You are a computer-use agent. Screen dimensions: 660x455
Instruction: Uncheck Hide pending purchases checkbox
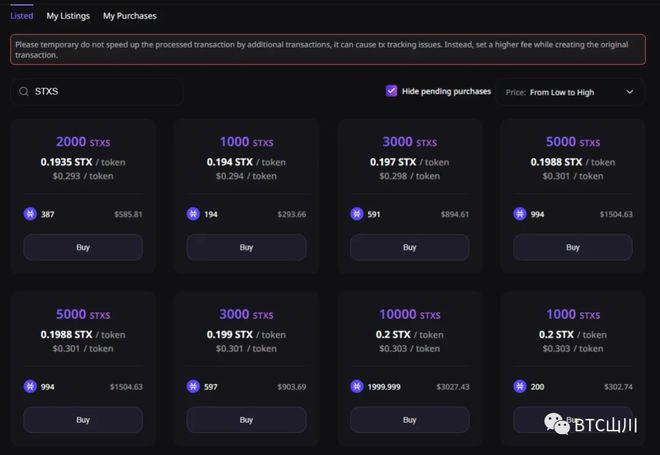391,90
